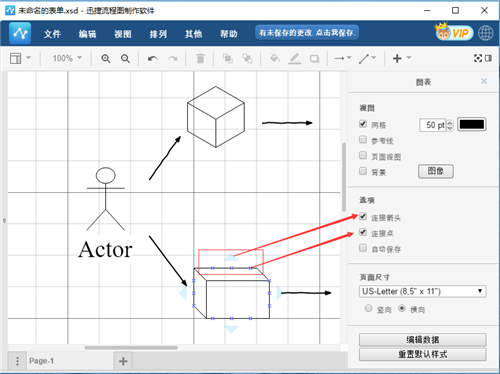This screenshot has width=500, height=374.
Task: Expand the connection arrow dropdown caret
Action: click(349, 58)
